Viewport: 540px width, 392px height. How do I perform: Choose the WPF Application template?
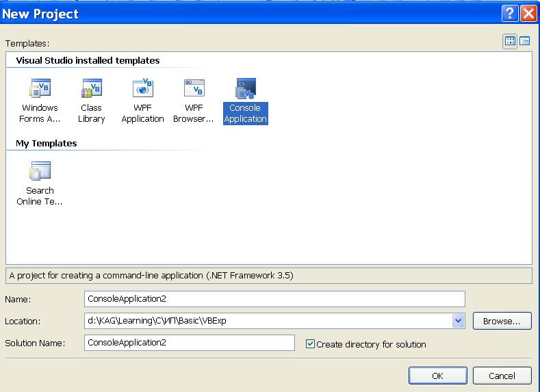click(142, 101)
